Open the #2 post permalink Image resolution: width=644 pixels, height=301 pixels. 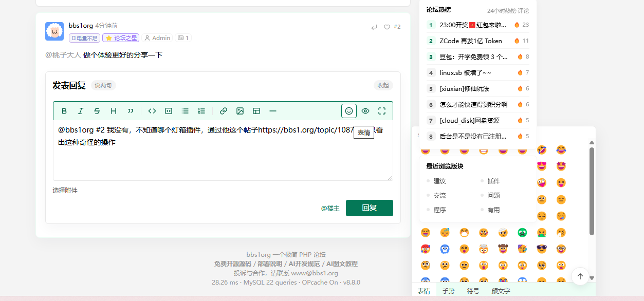click(x=397, y=27)
